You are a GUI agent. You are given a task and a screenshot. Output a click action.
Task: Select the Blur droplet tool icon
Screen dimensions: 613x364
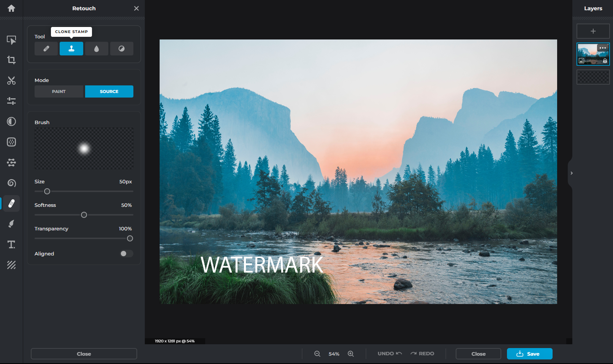(x=97, y=49)
